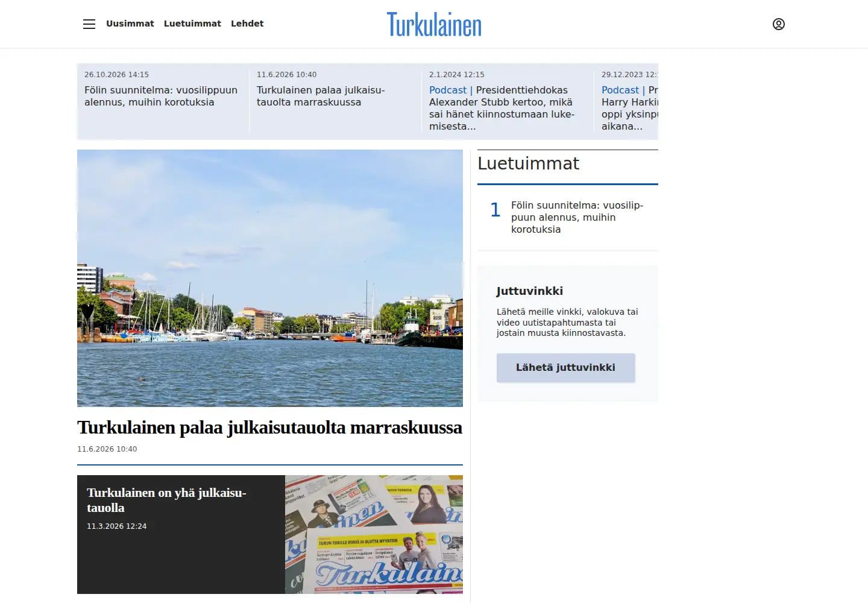The height and width of the screenshot is (603, 868).
Task: Open article Turkulainen on yhä julkaisutauolla
Action: [x=166, y=500]
